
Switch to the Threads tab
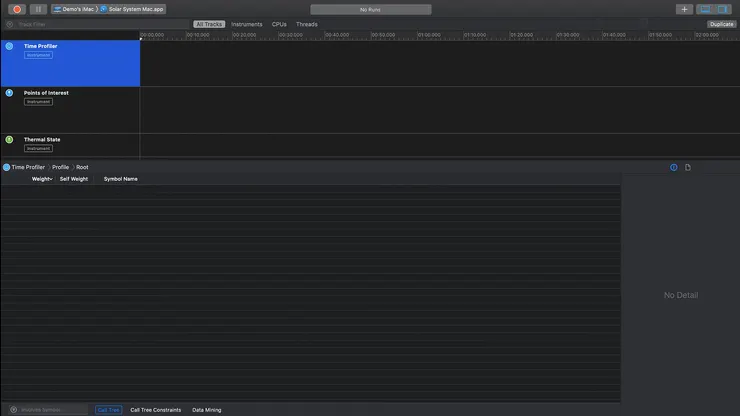pos(307,24)
